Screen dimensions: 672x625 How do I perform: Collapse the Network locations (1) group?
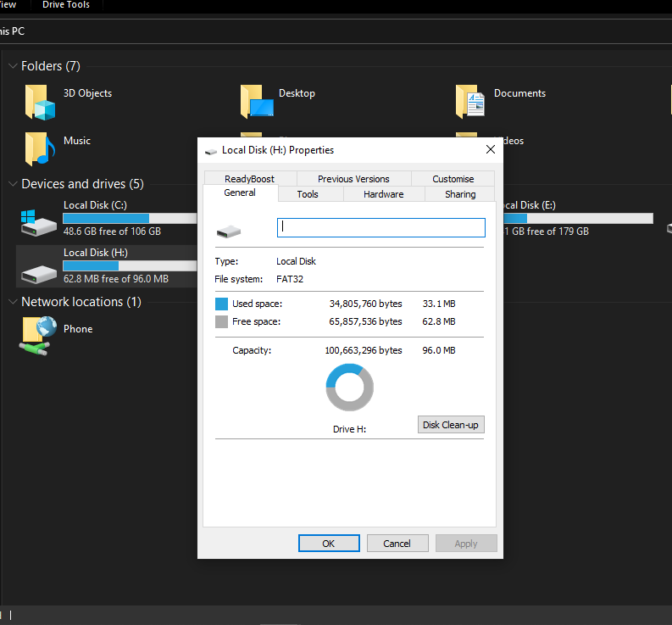pyautogui.click(x=13, y=302)
